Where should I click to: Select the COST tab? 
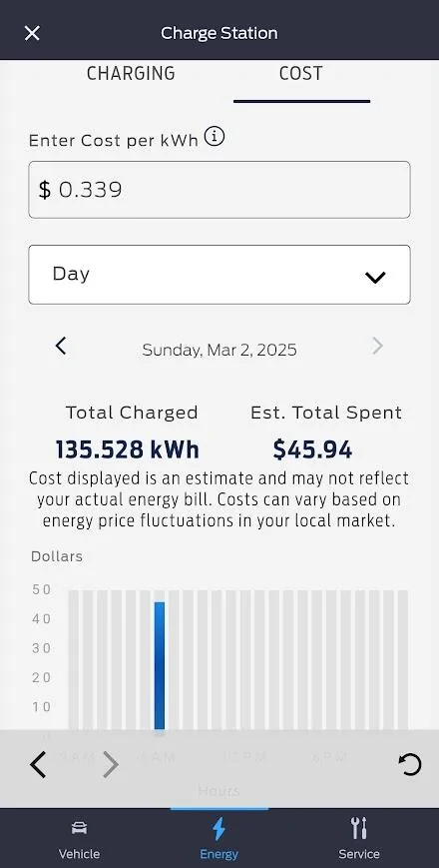pyautogui.click(x=300, y=74)
